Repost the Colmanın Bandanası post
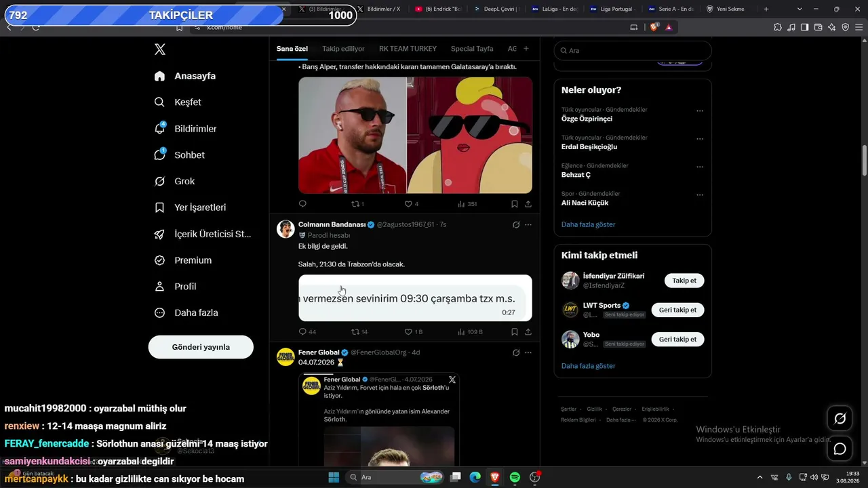Viewport: 868px width, 488px height. (359, 332)
